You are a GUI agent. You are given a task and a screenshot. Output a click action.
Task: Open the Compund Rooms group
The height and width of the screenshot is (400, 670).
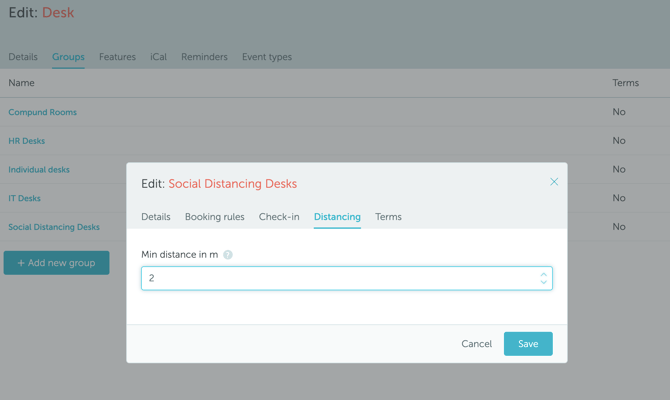[x=42, y=112]
